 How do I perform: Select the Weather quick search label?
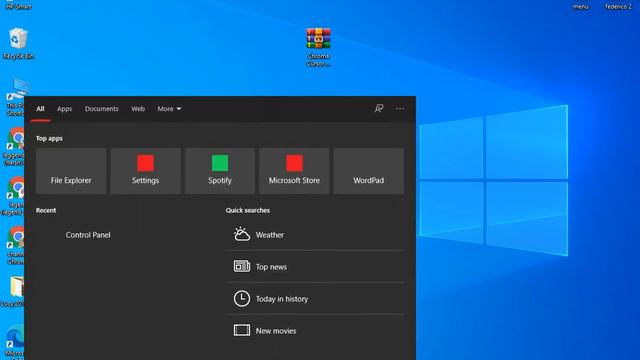click(270, 235)
